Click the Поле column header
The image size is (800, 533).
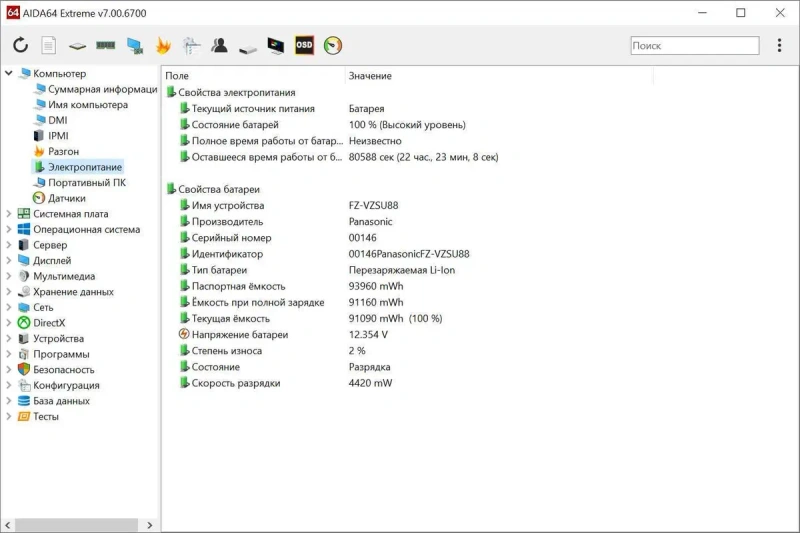(x=177, y=75)
